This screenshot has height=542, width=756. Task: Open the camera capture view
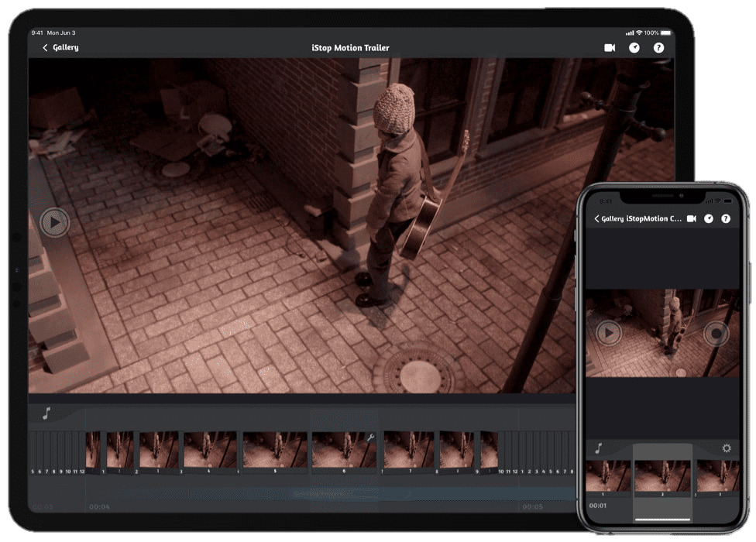[x=610, y=47]
